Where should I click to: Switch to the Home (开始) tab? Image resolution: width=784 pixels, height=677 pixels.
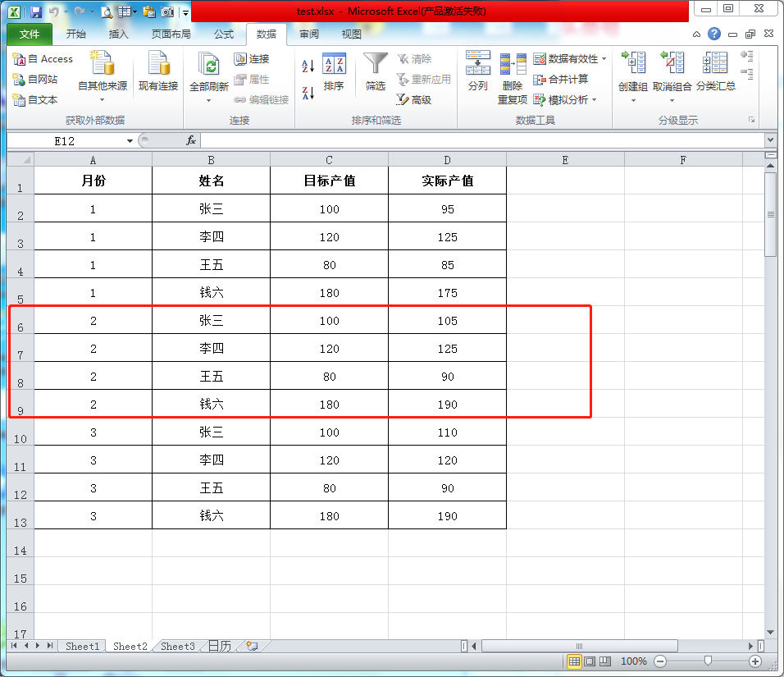pos(76,34)
